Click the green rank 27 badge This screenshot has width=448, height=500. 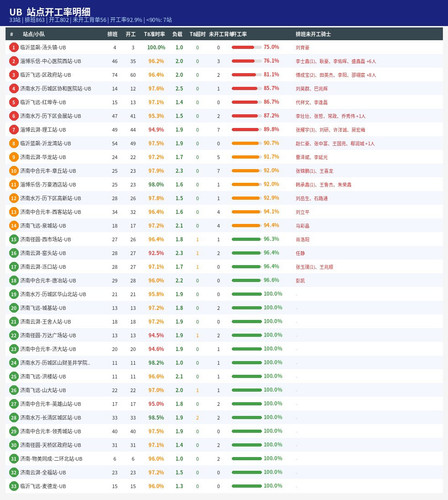pos(14,404)
